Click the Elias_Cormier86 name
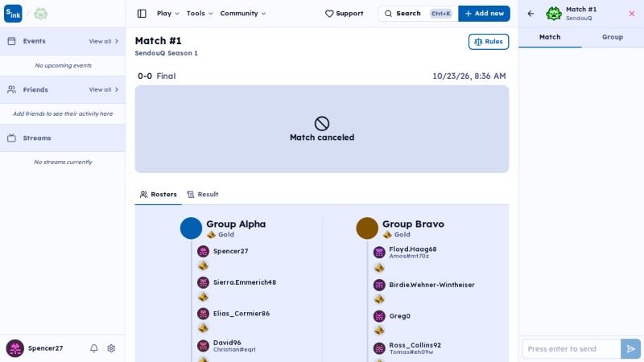Screen dimensions: 644x362 point(242,314)
